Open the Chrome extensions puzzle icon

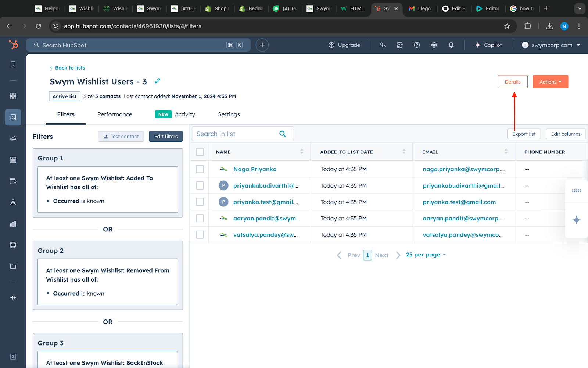click(528, 26)
